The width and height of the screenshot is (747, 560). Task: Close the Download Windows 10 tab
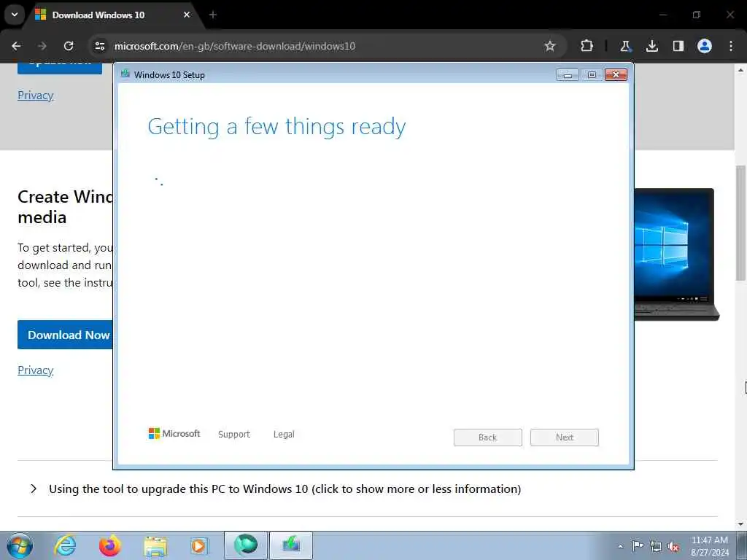point(187,15)
